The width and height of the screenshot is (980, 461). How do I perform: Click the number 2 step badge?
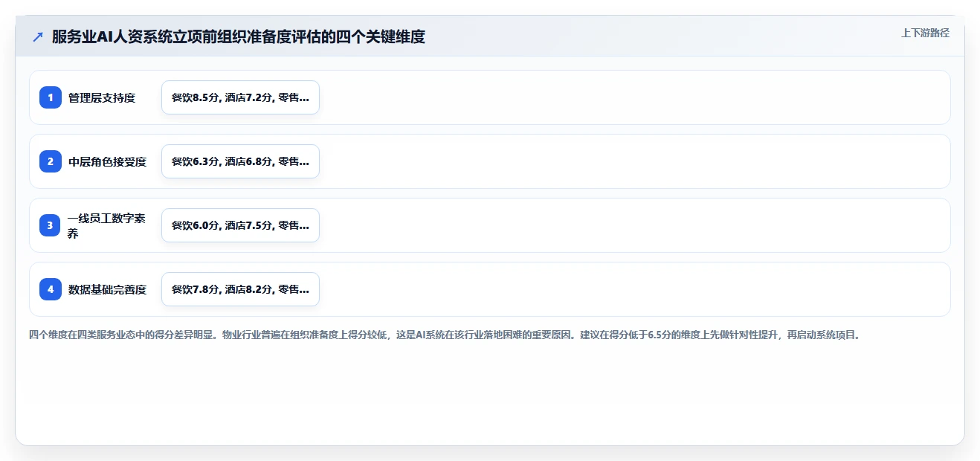[51, 161]
